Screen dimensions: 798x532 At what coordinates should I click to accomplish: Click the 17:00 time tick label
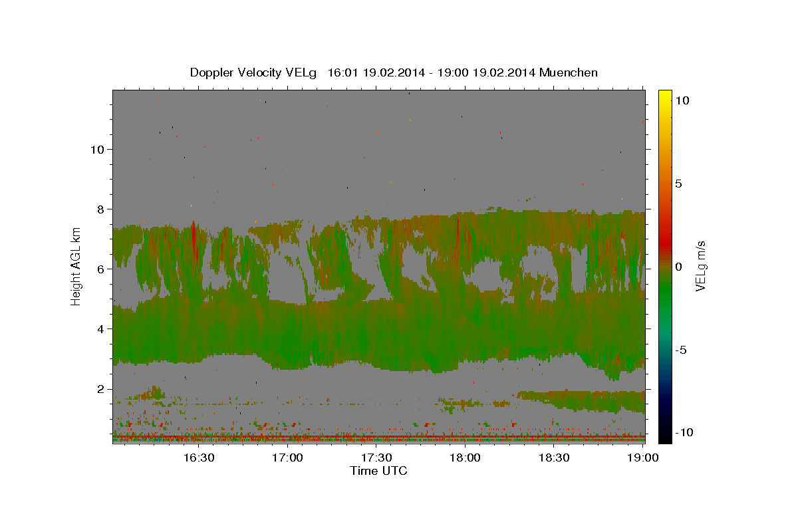click(287, 458)
